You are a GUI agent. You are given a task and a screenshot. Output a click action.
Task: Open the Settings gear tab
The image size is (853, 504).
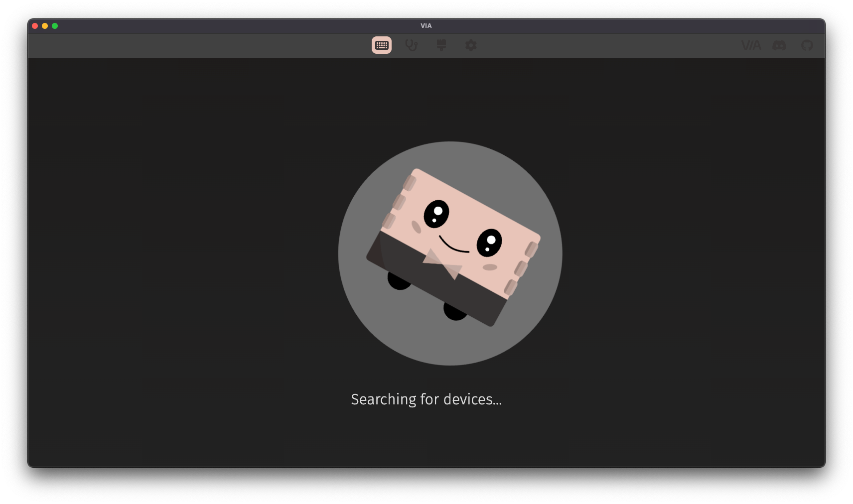click(x=471, y=45)
